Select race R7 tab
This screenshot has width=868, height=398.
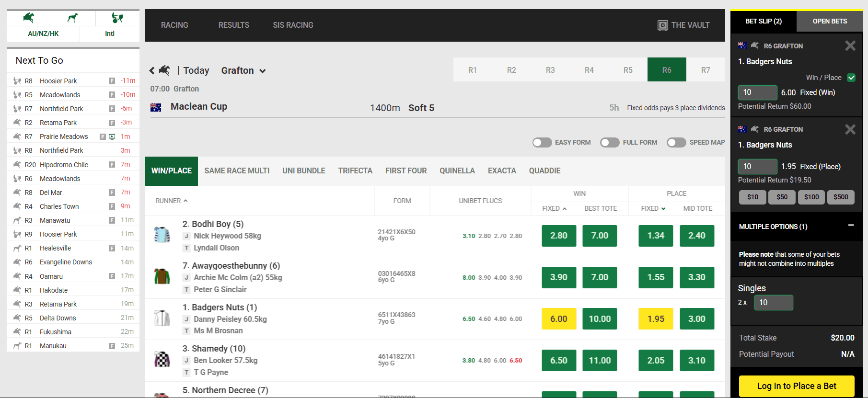click(706, 70)
